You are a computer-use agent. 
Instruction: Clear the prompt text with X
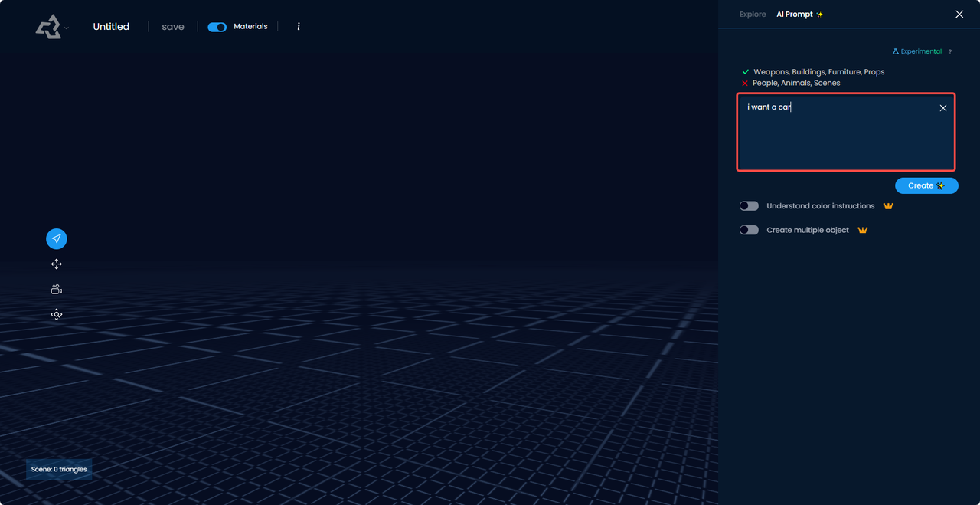pyautogui.click(x=943, y=108)
